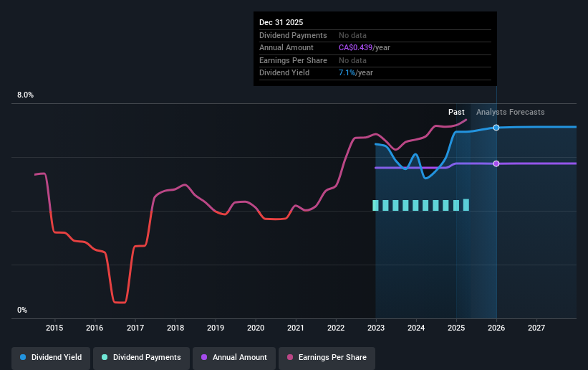Click the 2018 x-axis year label

click(175, 328)
